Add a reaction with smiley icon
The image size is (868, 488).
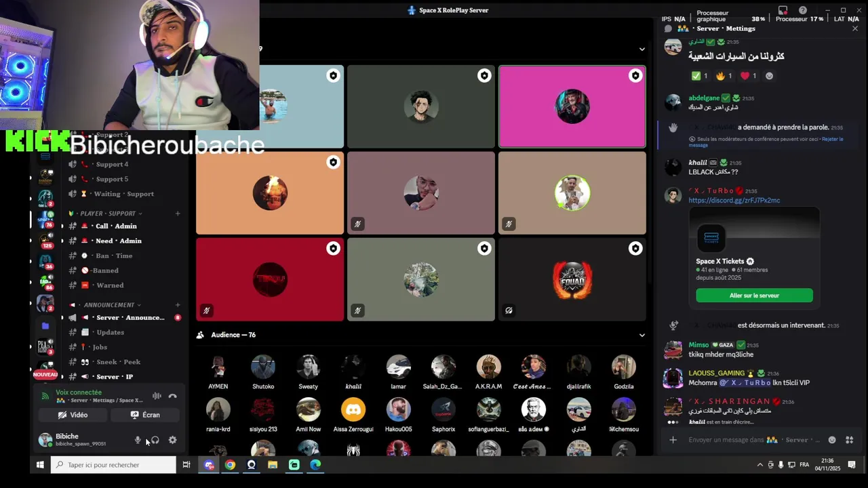coord(769,76)
